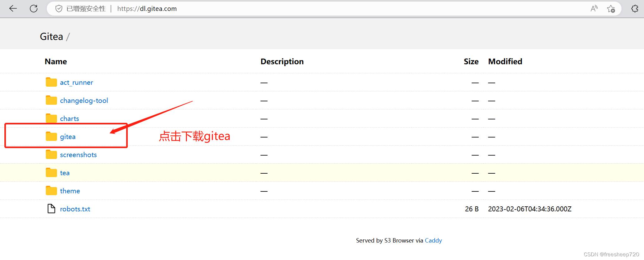Open the act_runner directory link

76,83
